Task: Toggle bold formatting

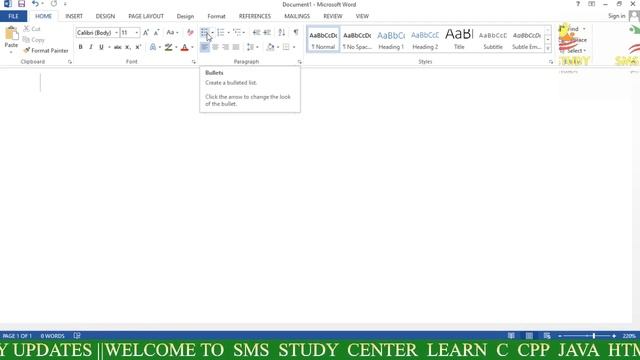Action: [80, 47]
